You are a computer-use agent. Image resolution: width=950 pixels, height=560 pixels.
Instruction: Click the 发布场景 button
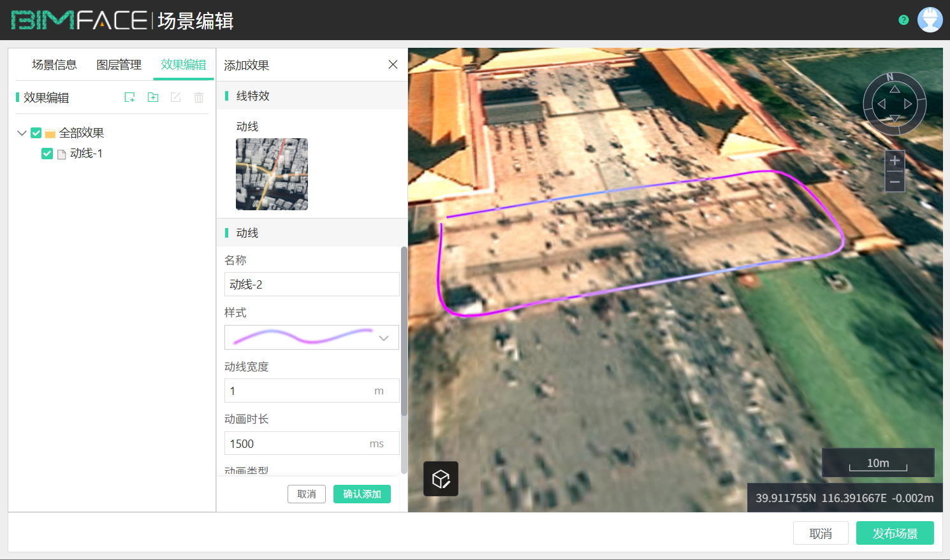coord(895,533)
